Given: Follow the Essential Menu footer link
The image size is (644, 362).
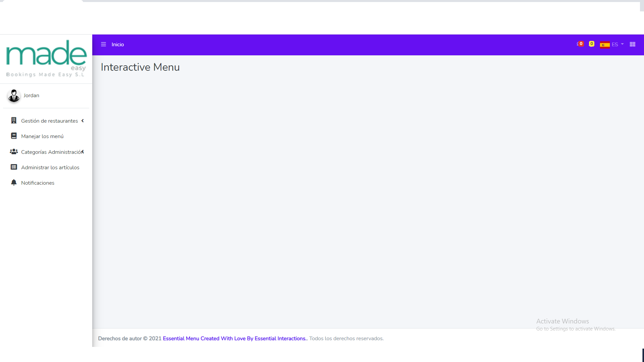Looking at the screenshot, I should [x=235, y=339].
